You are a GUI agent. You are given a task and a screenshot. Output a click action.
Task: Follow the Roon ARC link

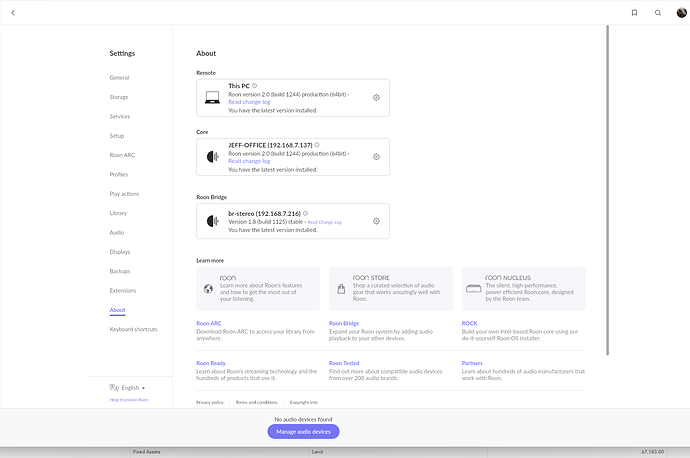209,323
